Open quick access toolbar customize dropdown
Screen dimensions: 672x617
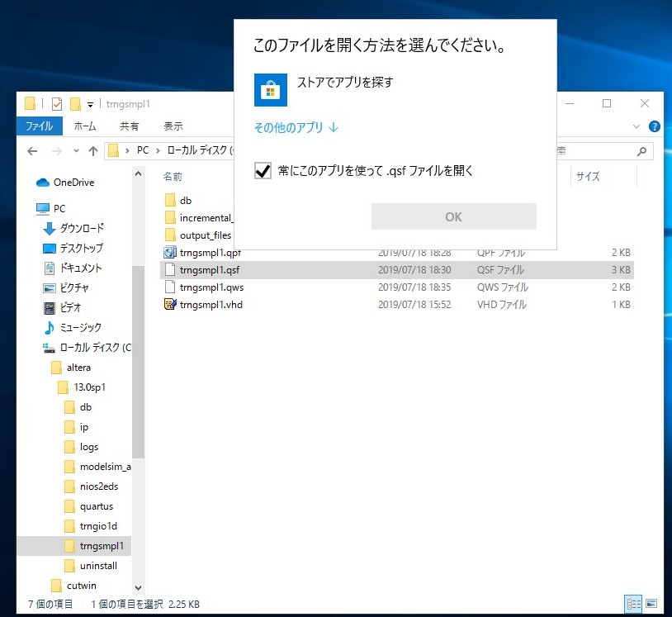click(90, 104)
